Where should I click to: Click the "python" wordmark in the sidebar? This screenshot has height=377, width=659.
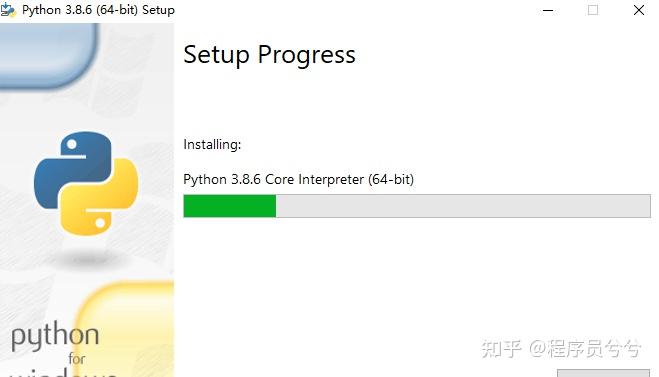coord(55,336)
